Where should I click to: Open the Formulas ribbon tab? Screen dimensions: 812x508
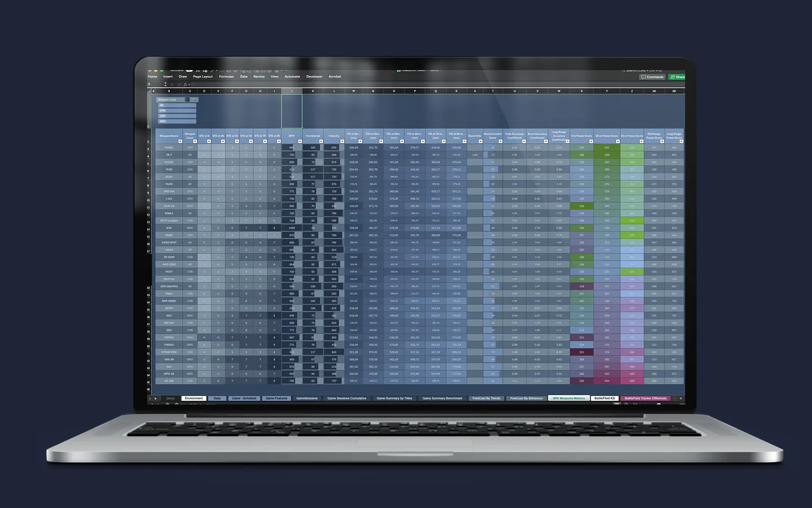pos(226,77)
